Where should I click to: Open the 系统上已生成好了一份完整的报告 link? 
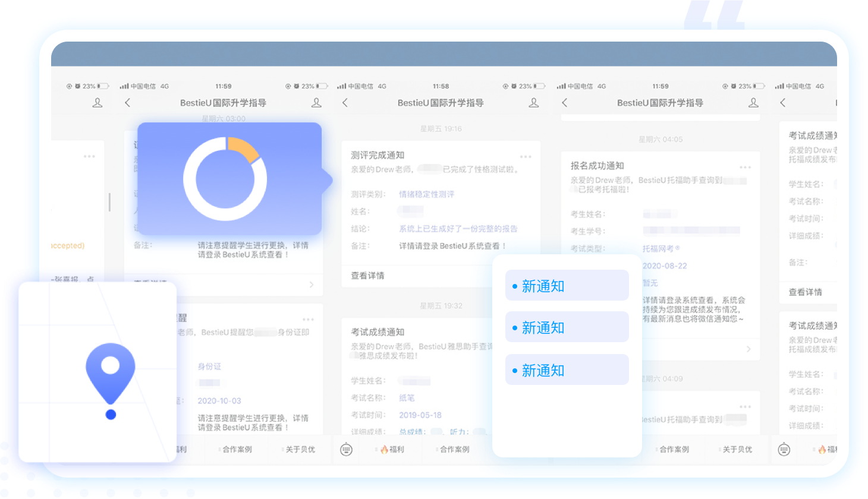[458, 229]
